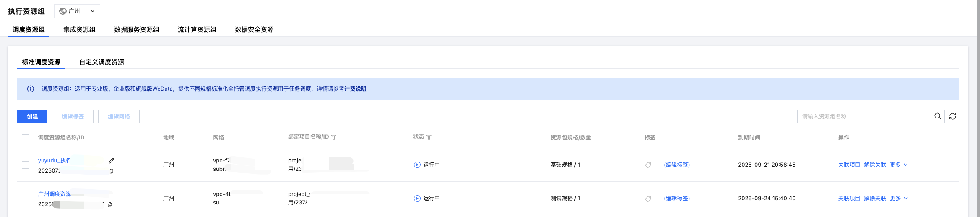980x217 pixels.
Task: Open the 广州 region dropdown
Action: click(x=77, y=11)
